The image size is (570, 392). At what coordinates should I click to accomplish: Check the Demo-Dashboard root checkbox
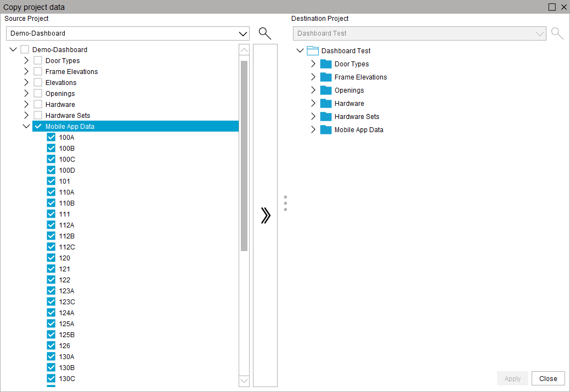tap(24, 49)
